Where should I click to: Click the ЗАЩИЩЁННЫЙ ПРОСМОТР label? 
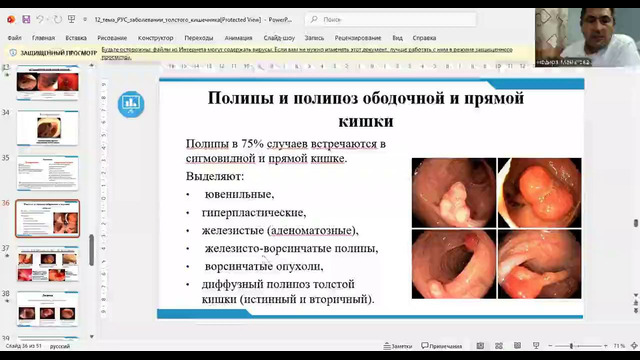[x=59, y=53]
